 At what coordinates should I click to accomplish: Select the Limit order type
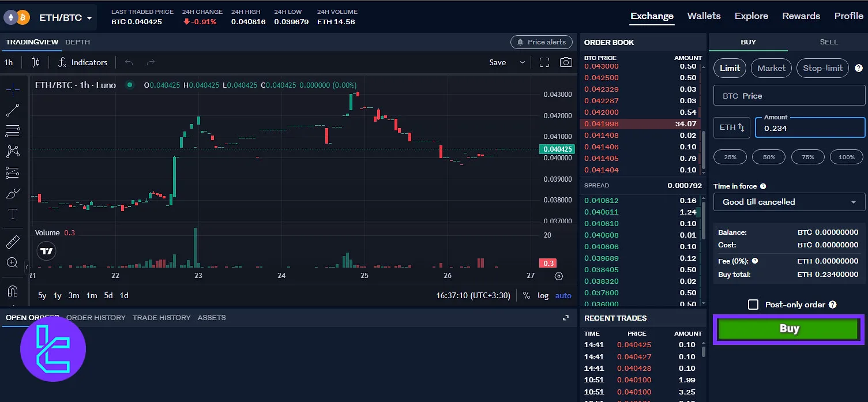click(730, 68)
